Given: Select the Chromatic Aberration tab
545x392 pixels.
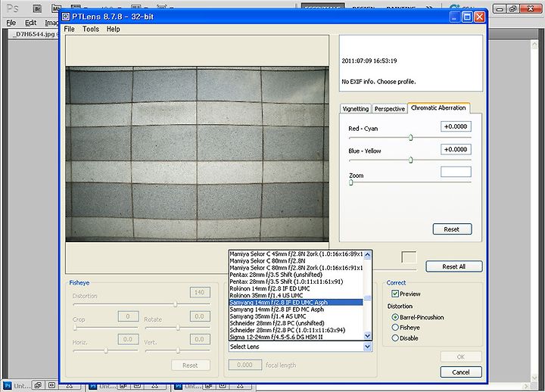Looking at the screenshot, I should pos(438,108).
